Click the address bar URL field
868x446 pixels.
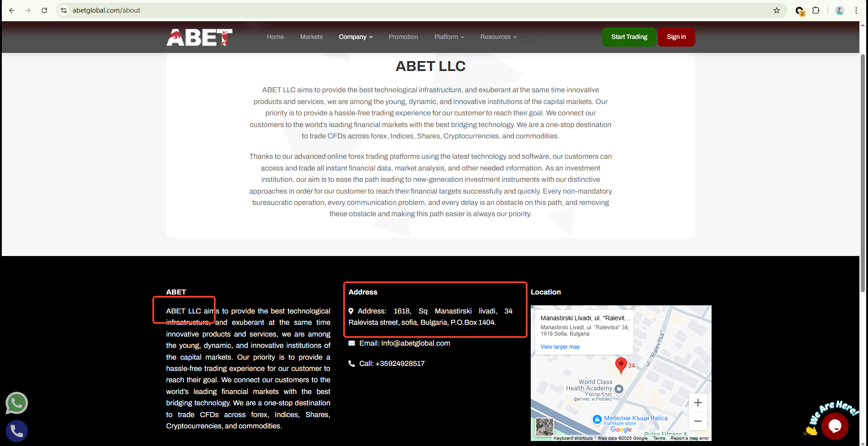[420, 10]
